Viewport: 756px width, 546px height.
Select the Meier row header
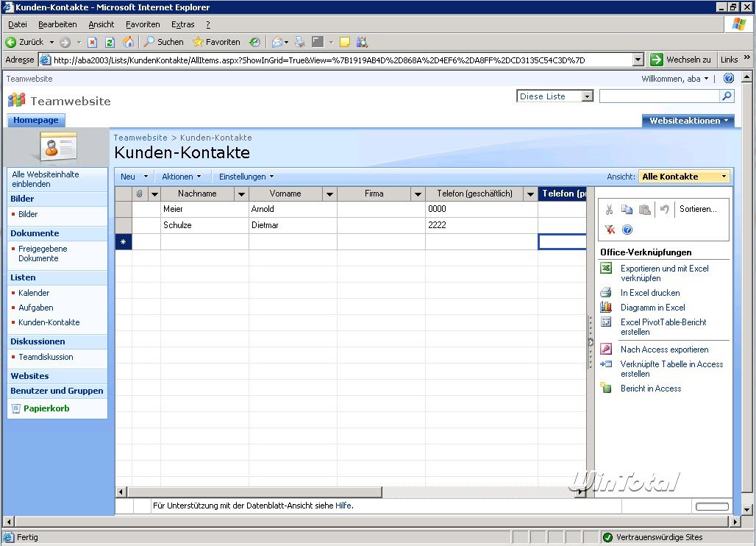pyautogui.click(x=124, y=209)
